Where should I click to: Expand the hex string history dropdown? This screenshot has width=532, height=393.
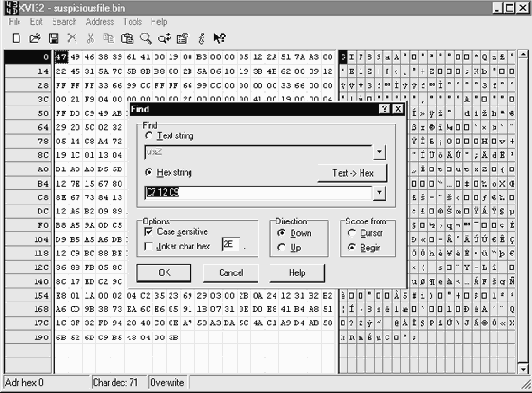click(379, 193)
